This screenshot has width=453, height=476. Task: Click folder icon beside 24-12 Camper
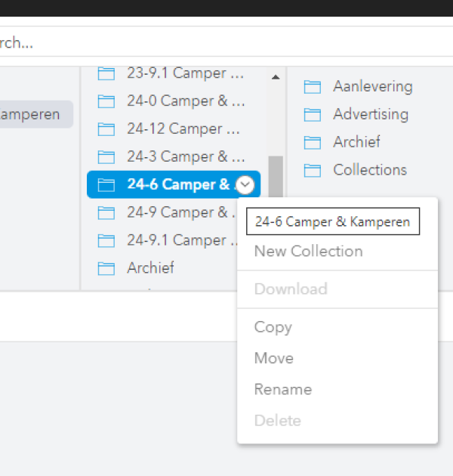tap(106, 129)
